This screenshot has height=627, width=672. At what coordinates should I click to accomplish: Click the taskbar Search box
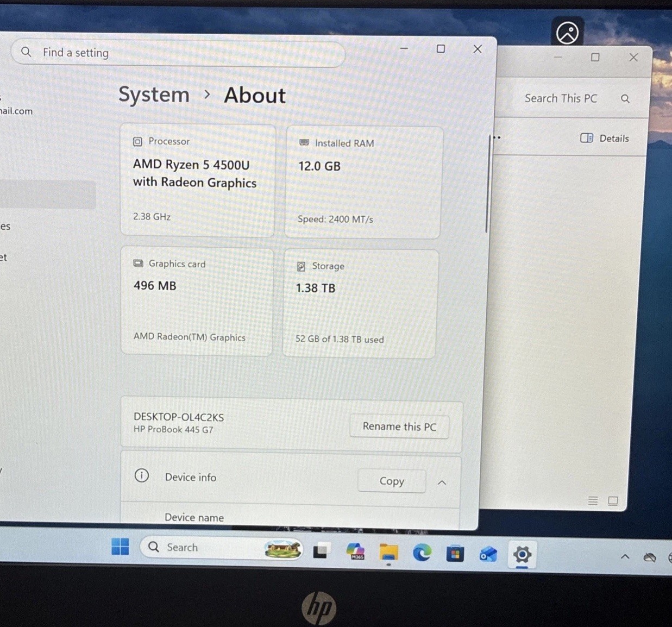[222, 548]
